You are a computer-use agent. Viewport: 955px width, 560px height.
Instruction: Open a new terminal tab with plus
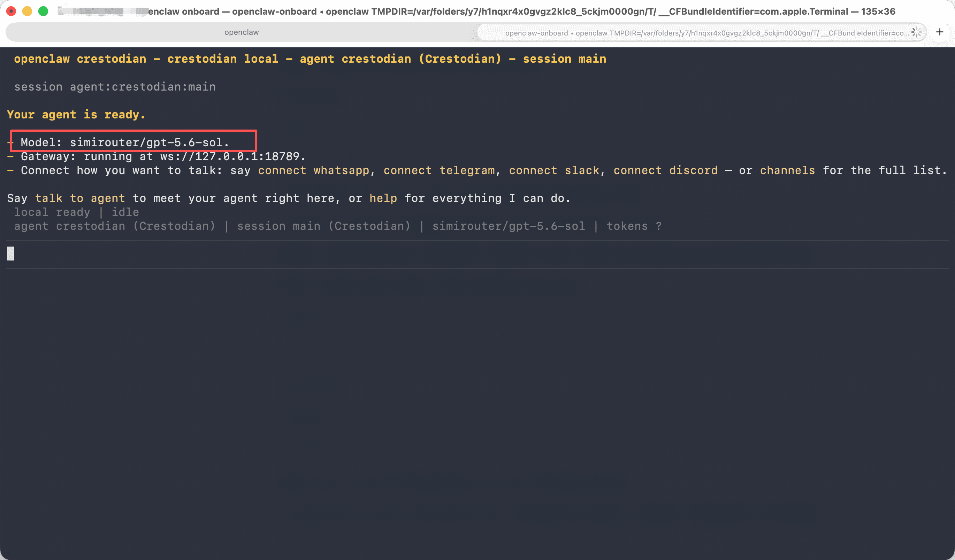pyautogui.click(x=939, y=32)
